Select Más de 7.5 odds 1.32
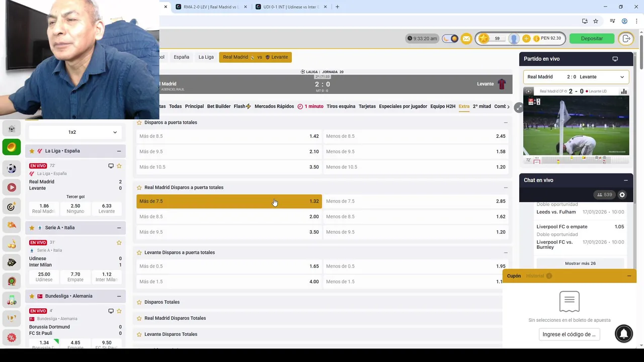The image size is (644, 362). point(229,201)
